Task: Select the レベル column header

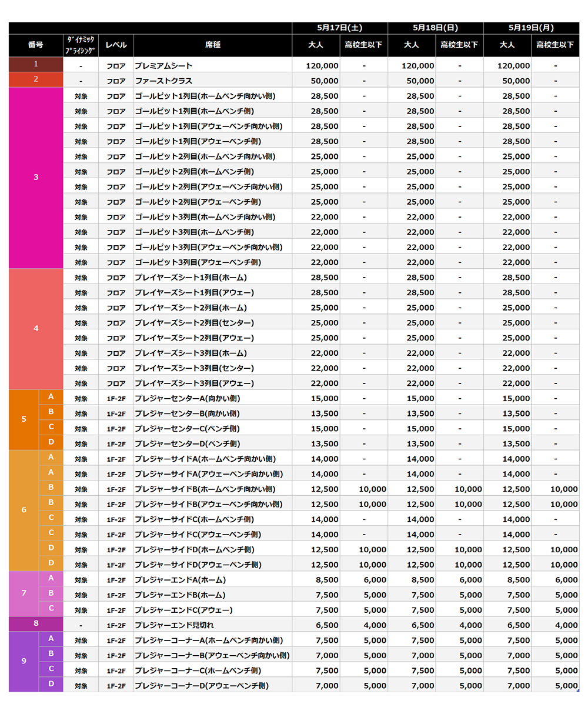Action: click(116, 45)
